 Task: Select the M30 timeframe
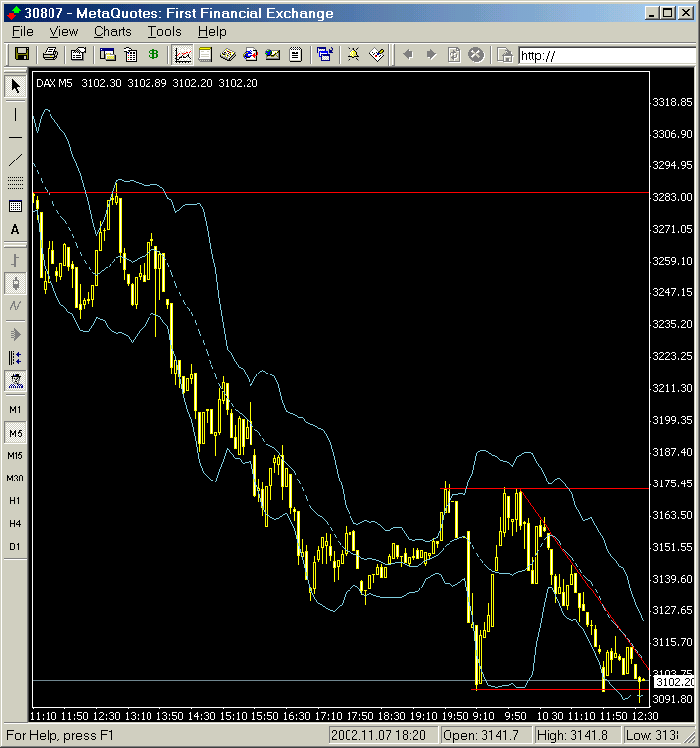[x=15, y=478]
